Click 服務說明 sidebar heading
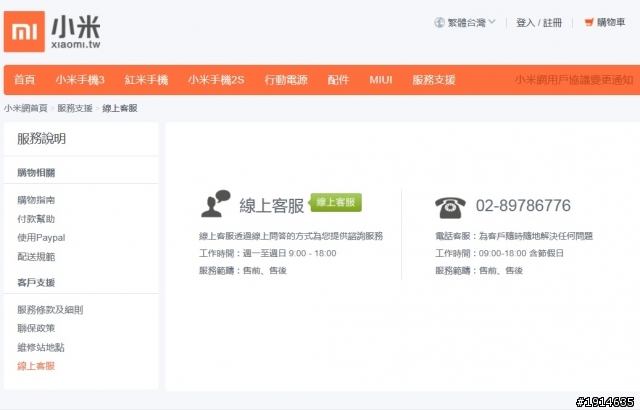640x410 pixels. [41, 139]
